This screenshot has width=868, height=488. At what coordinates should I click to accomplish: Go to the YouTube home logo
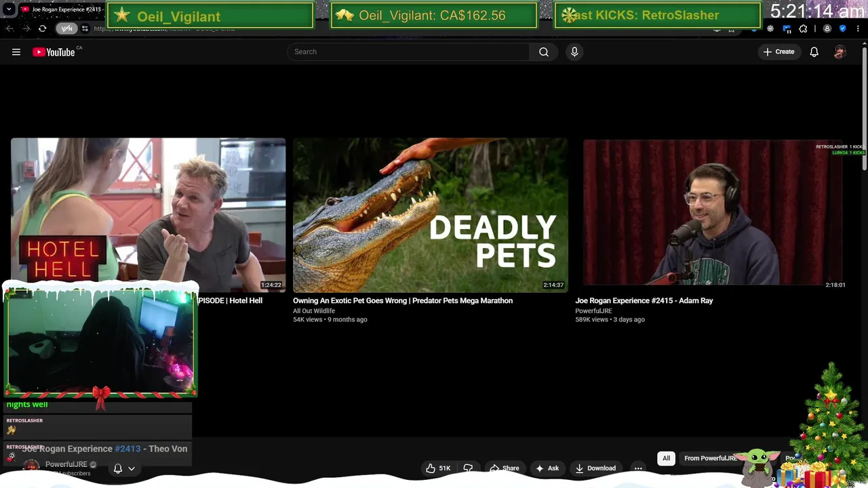tap(55, 52)
